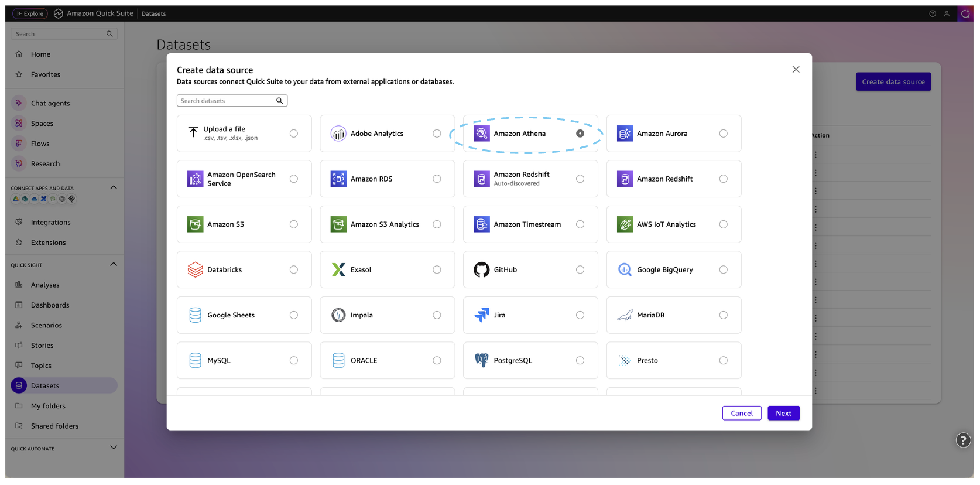The width and height of the screenshot is (980, 485).
Task: Click the Databricks logo icon
Action: tap(195, 269)
